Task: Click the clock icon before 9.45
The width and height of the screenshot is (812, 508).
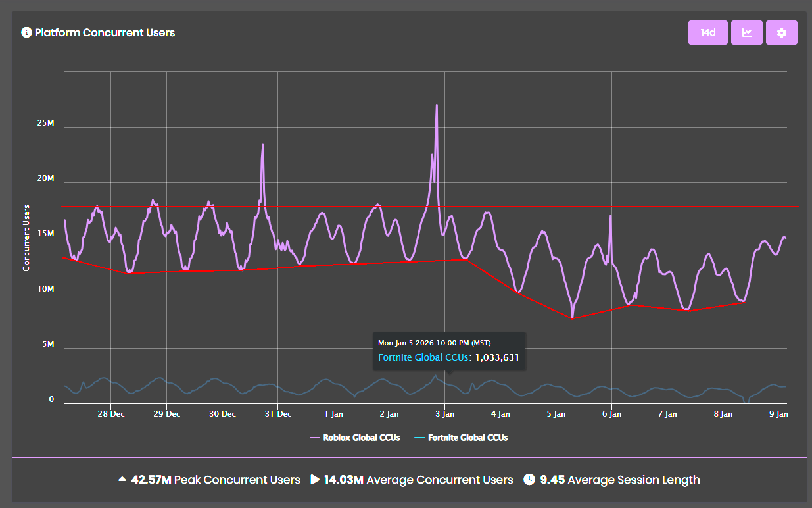Action: pyautogui.click(x=529, y=480)
